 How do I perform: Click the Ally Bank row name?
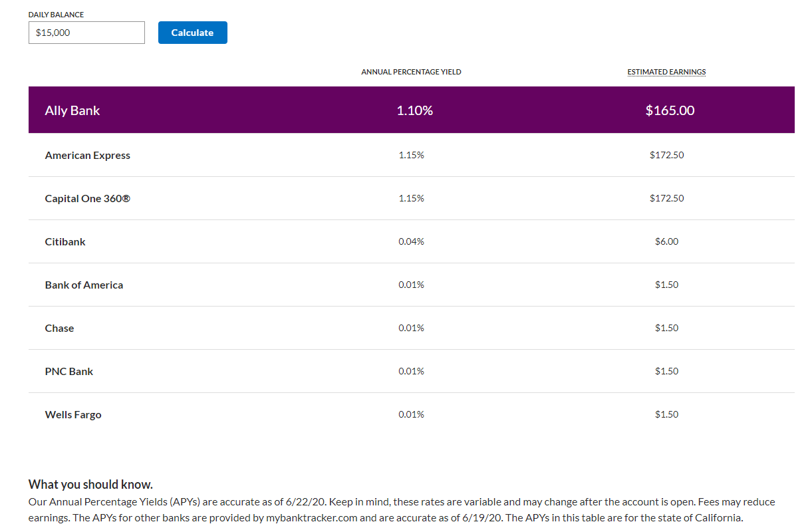72,110
